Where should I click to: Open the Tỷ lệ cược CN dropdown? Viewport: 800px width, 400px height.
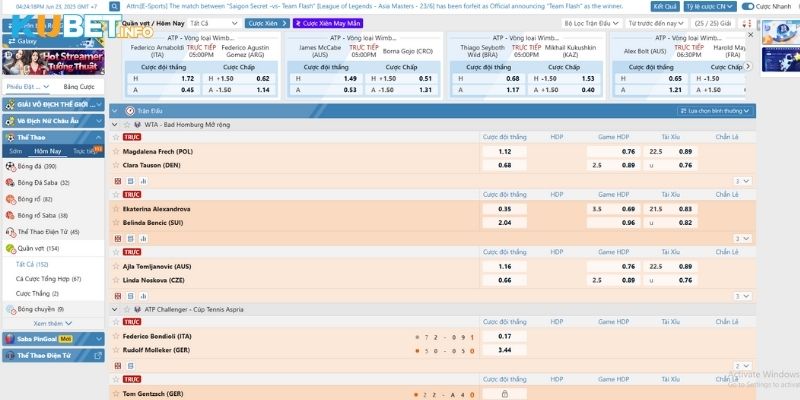(712, 6)
